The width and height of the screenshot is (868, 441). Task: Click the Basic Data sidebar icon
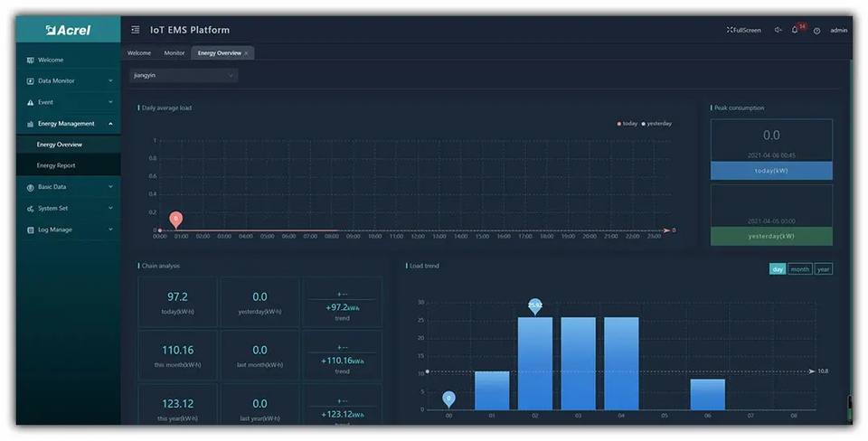(x=31, y=187)
